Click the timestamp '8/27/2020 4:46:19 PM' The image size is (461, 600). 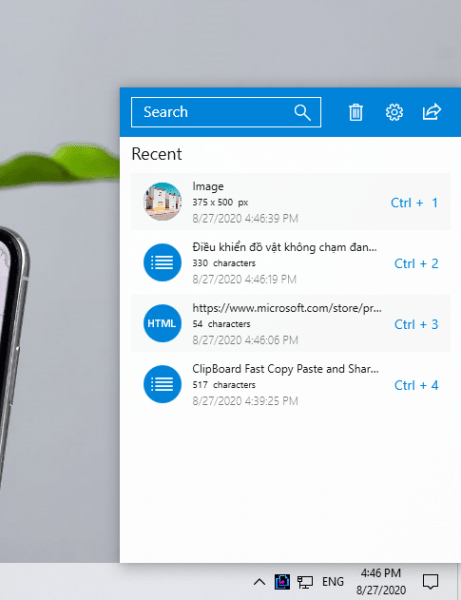coord(244,279)
